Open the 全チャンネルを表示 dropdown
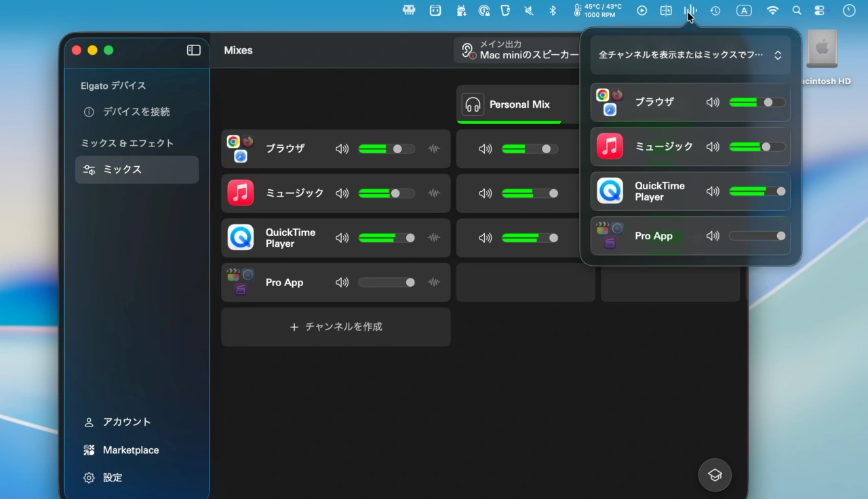868x499 pixels. click(690, 54)
